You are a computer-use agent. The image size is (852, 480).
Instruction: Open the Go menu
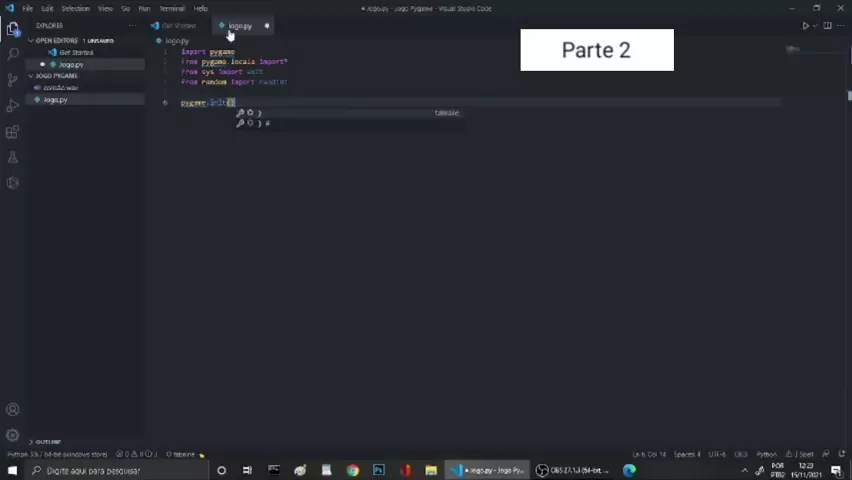point(126,9)
